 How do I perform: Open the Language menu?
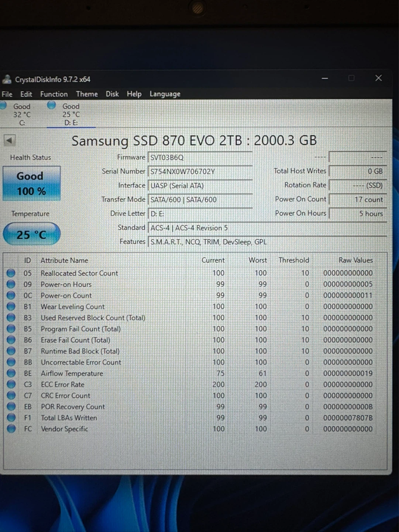165,94
